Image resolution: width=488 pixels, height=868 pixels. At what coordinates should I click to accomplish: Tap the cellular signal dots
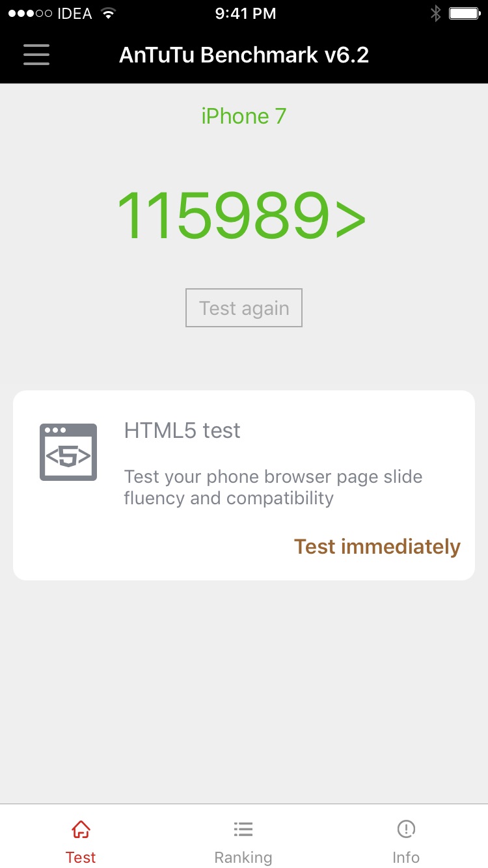click(29, 13)
